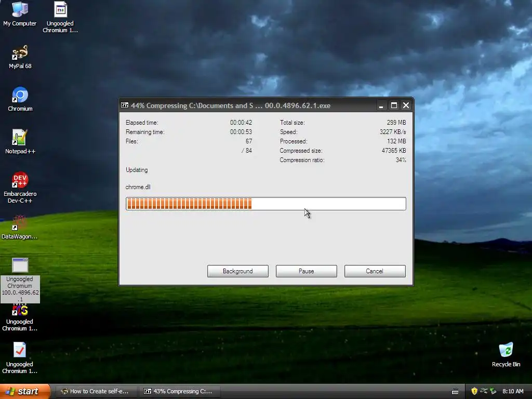
Task: Open Ungoogled Chromium shortcut with colorful NSIS icon
Action: 20,318
